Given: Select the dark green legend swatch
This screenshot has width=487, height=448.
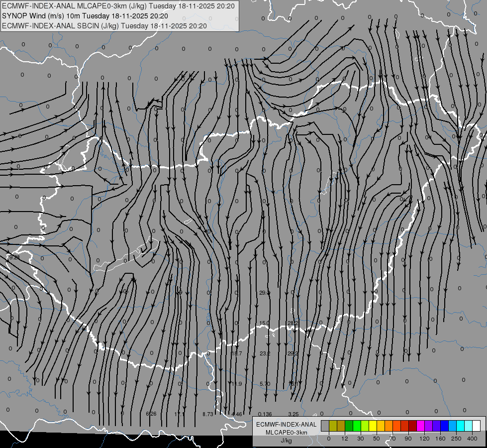Looking at the screenshot, I should 349,426.
